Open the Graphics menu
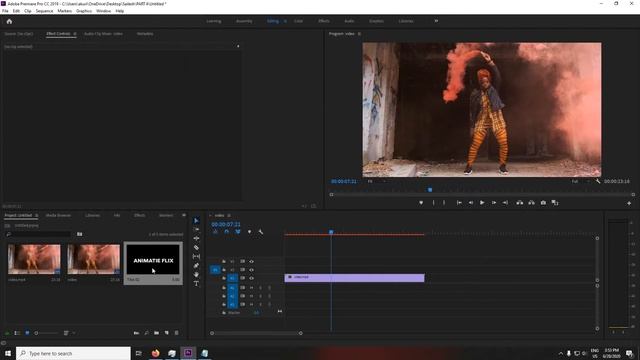Viewport: 640px width, 360px height. pyautogui.click(x=84, y=11)
